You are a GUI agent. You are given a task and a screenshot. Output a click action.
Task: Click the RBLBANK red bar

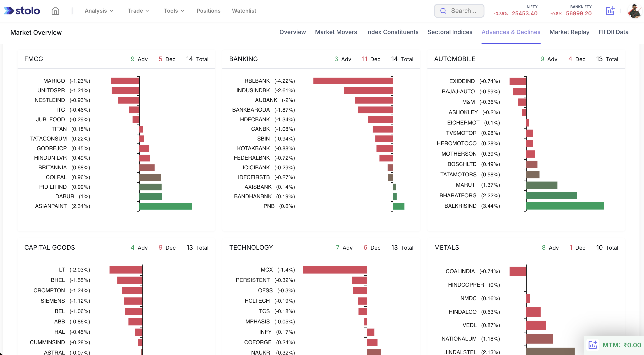tap(353, 81)
